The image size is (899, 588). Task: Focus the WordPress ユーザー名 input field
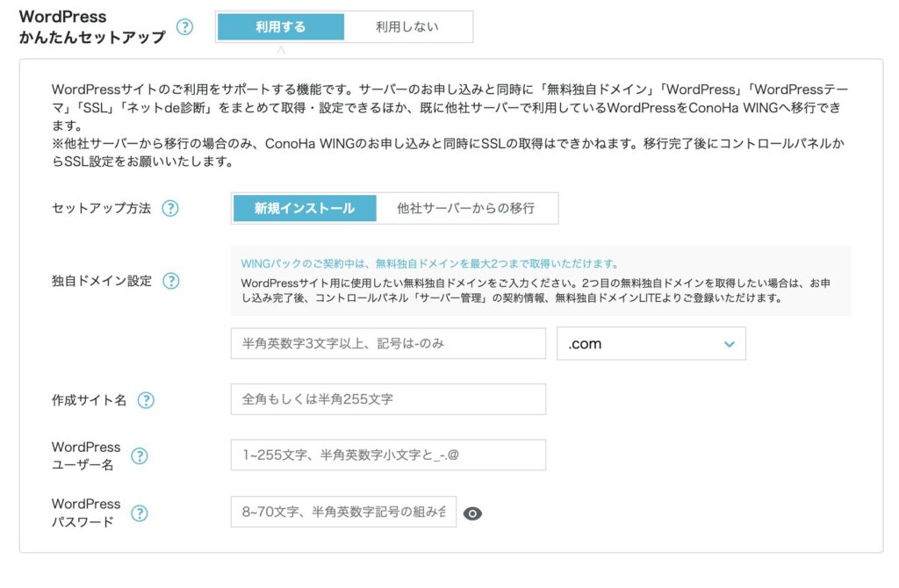click(x=388, y=455)
